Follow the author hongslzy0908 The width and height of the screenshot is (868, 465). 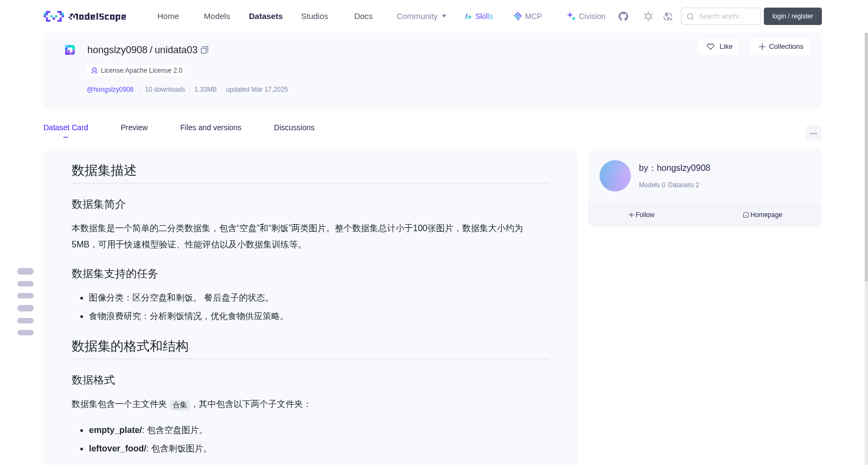(642, 215)
